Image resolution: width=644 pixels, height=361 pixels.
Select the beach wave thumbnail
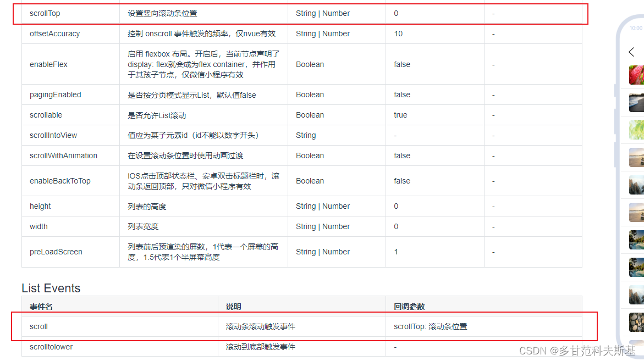(x=636, y=102)
